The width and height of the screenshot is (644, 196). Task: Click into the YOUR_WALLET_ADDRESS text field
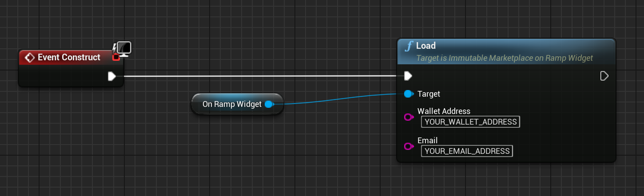pos(470,122)
